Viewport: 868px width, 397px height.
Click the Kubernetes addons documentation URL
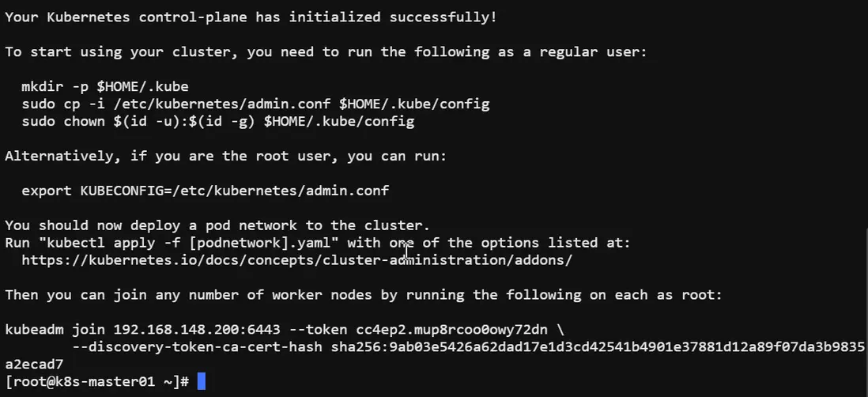pyautogui.click(x=296, y=259)
